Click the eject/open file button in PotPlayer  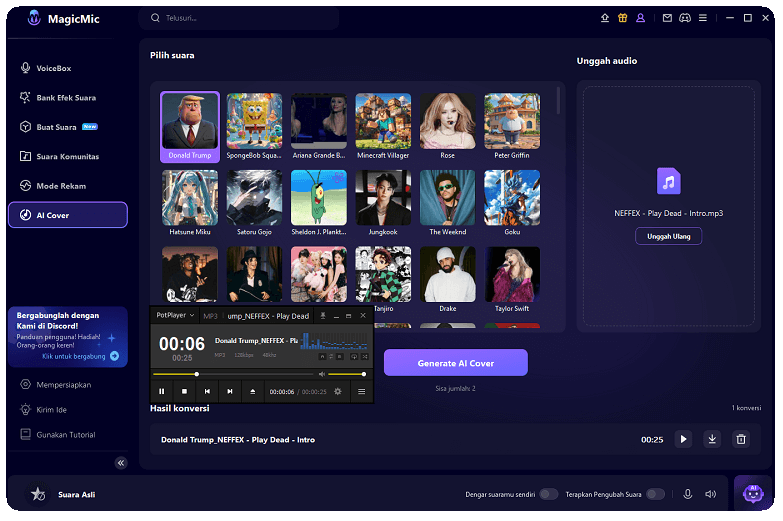tap(253, 391)
